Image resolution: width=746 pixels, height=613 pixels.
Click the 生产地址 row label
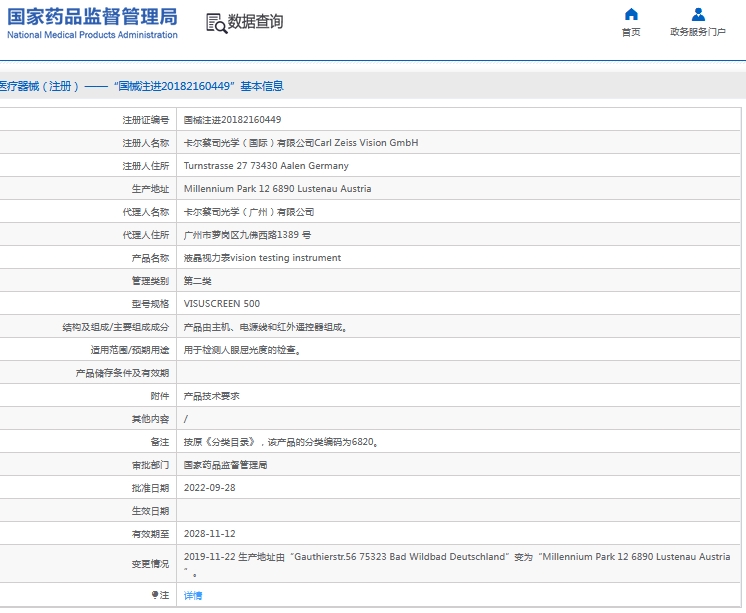[150, 189]
